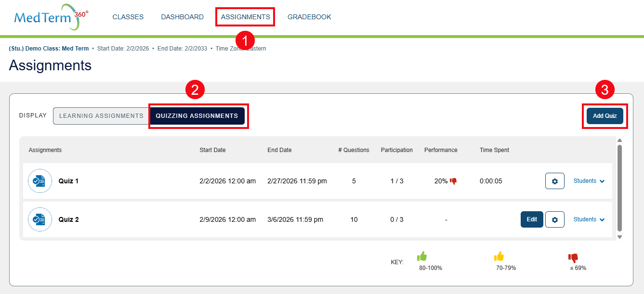
Task: Click the Quiz 1 assignment type icon
Action: point(40,181)
